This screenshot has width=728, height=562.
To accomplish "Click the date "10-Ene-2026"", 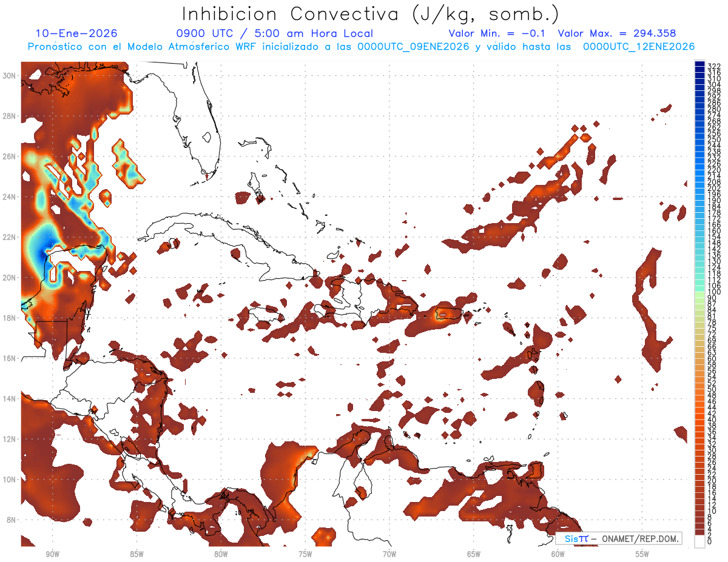I will tap(76, 33).
